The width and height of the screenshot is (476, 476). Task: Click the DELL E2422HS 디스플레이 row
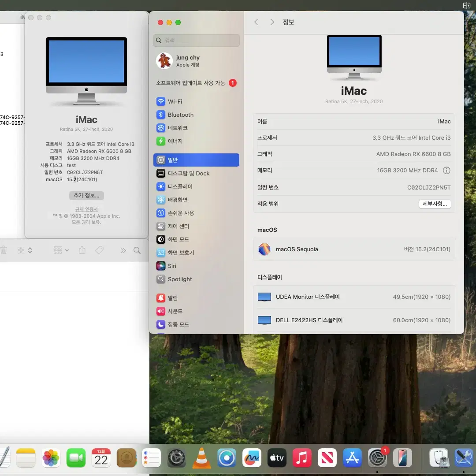coord(354,320)
